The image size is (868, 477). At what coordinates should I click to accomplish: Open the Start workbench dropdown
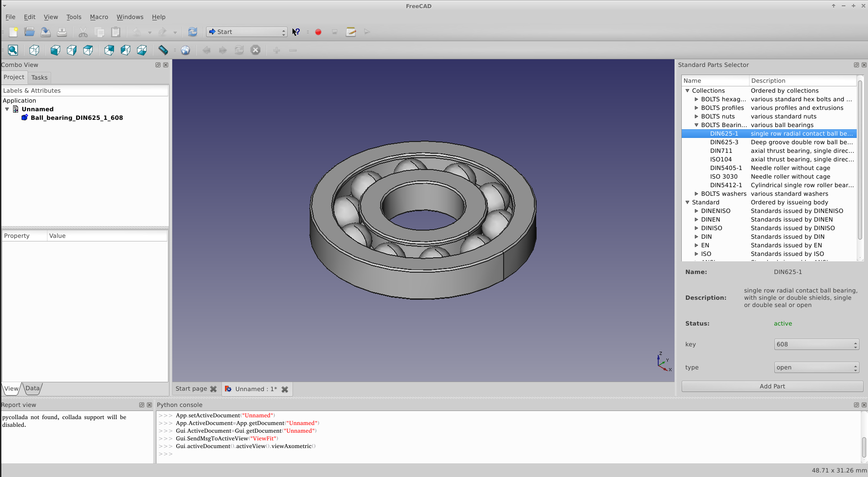pos(247,32)
